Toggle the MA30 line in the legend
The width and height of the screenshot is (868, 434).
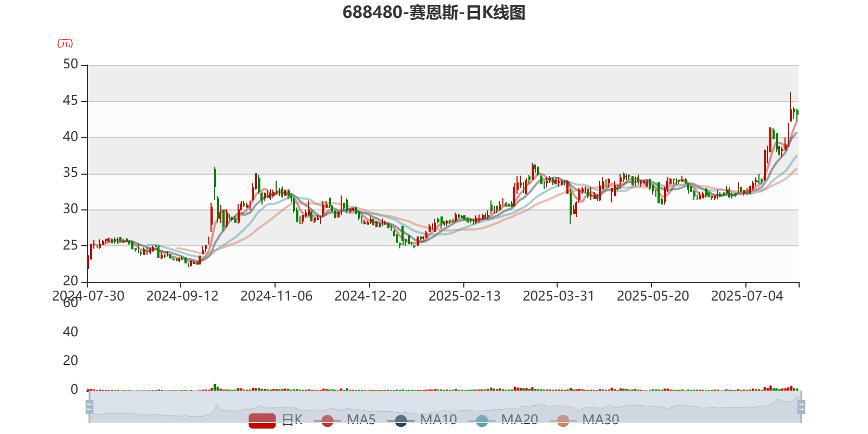coord(584,420)
